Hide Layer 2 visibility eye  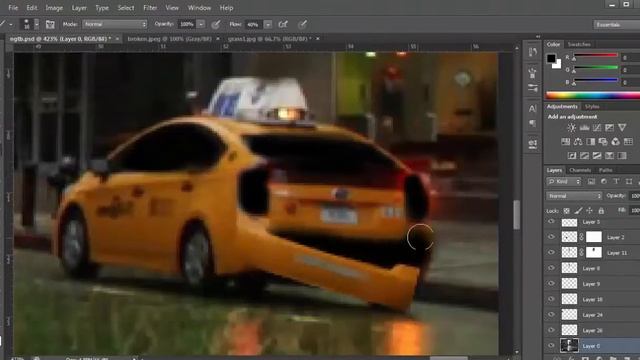[551, 237]
